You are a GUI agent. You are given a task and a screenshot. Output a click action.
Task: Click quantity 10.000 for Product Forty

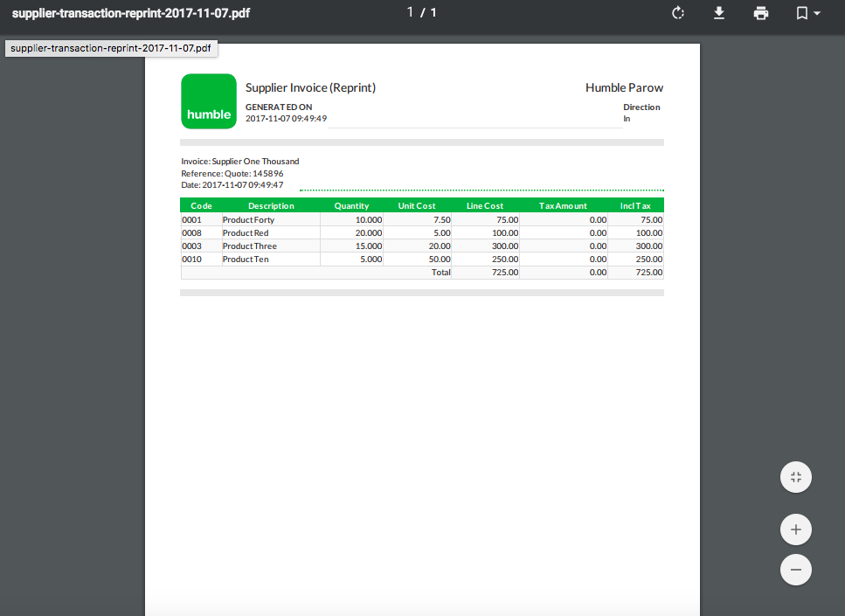(369, 220)
